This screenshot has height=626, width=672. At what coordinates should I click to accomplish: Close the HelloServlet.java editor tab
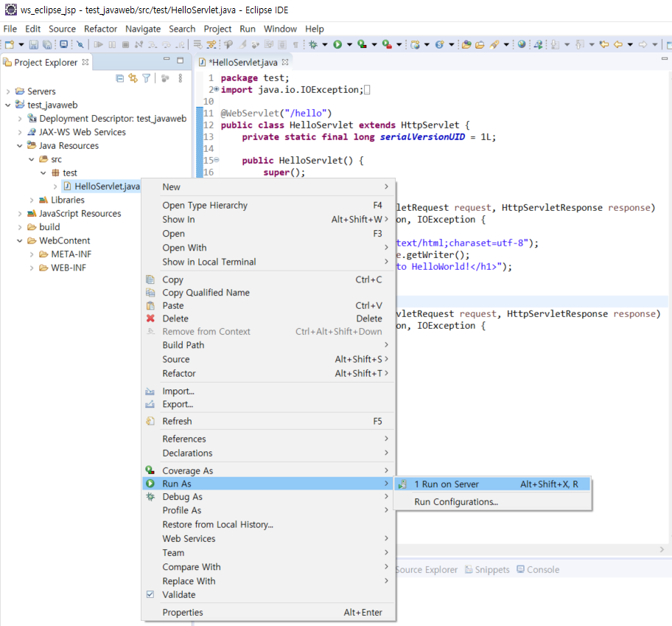point(285,62)
